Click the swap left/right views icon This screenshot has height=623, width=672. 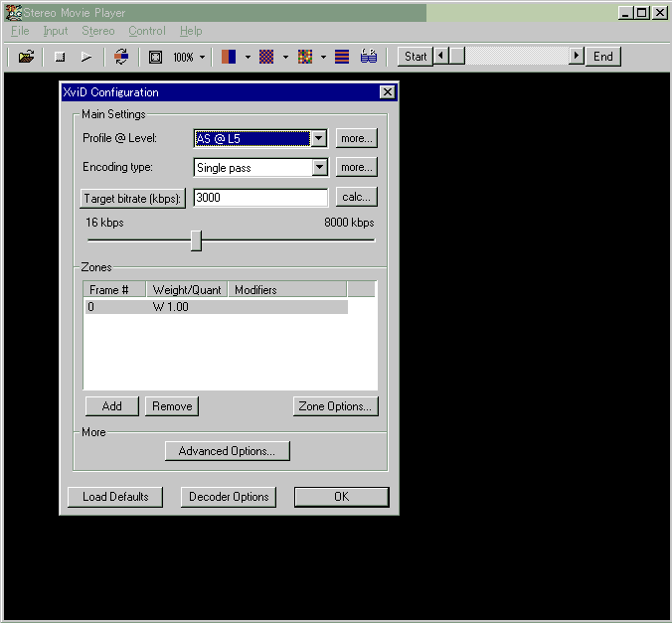point(120,57)
